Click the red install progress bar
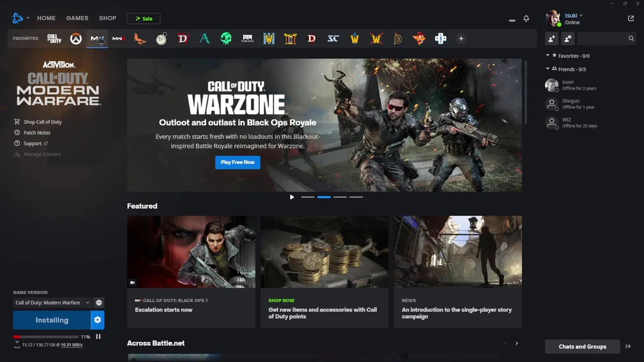Viewport: 644px width, 362px height. (x=46, y=337)
